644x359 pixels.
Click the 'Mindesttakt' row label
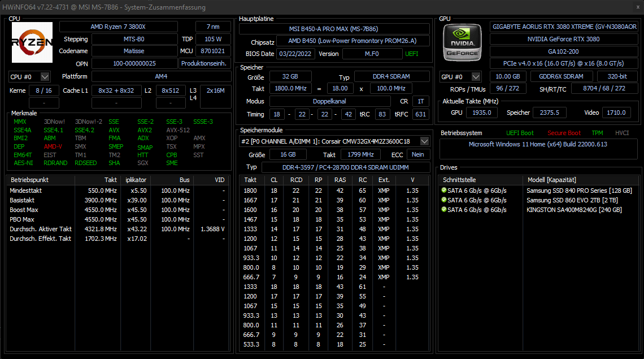[x=25, y=191]
